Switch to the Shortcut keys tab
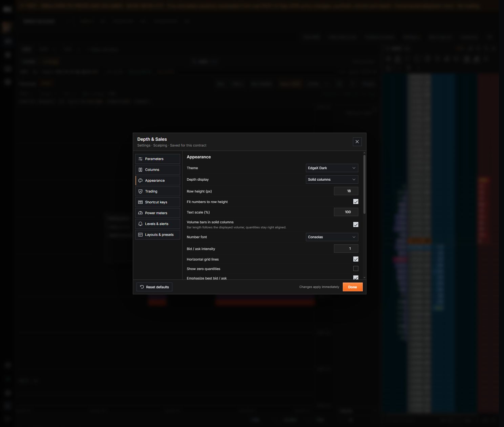The width and height of the screenshot is (504, 427). click(x=157, y=202)
